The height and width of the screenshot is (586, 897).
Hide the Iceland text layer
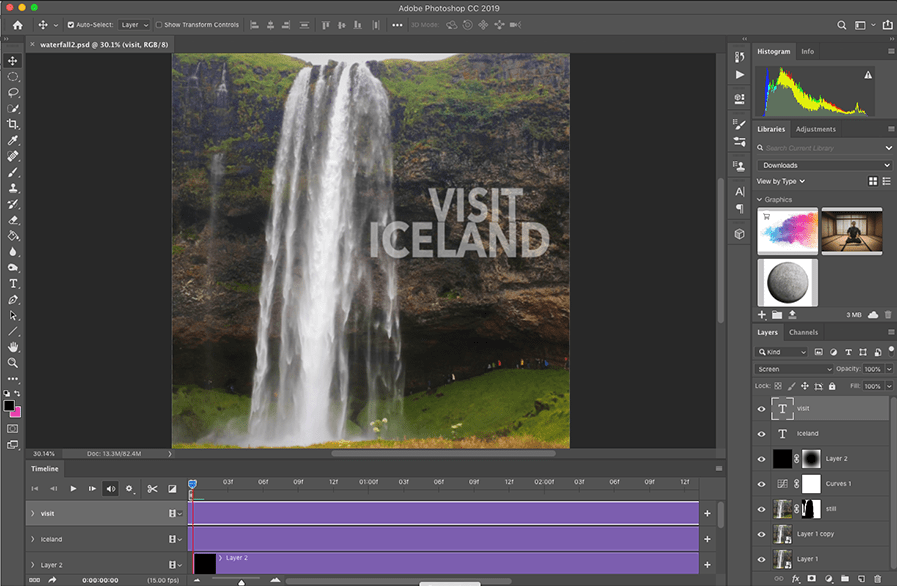tap(761, 434)
